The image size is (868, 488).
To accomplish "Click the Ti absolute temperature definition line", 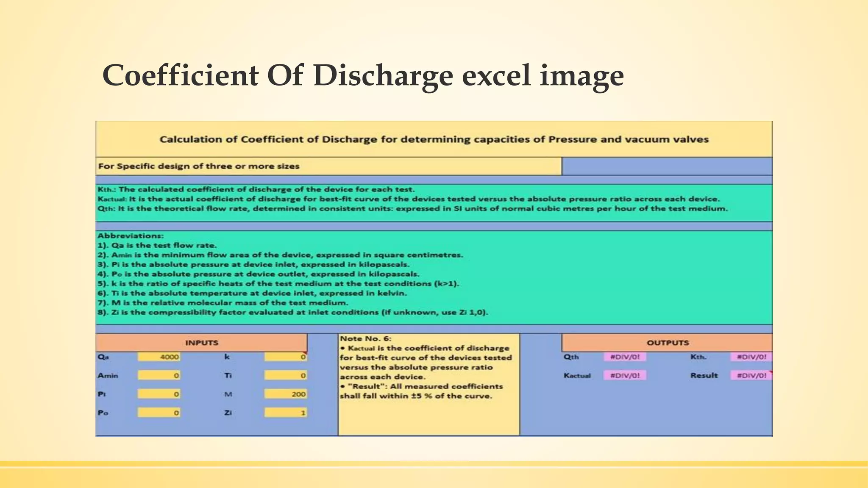I will (x=252, y=293).
